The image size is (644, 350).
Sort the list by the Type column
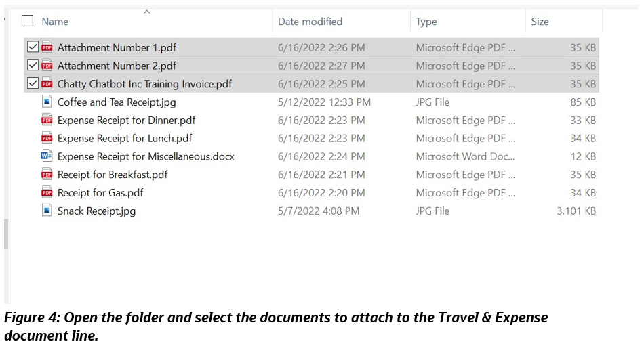[426, 22]
